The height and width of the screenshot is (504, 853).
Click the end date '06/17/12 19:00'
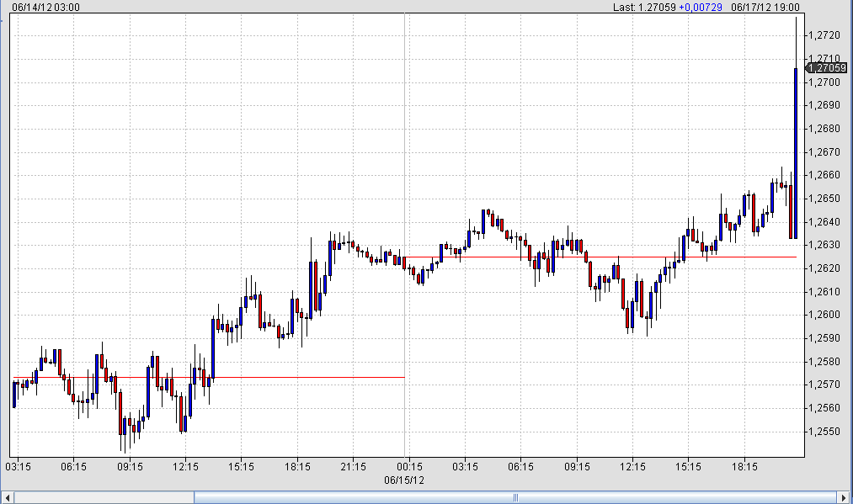coord(765,7)
